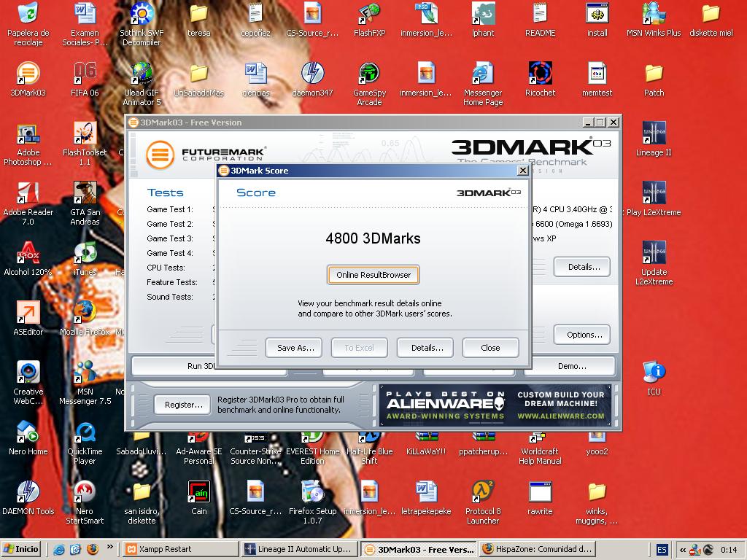This screenshot has width=747, height=560.
Task: Switch to HispaZone taskbar window
Action: click(537, 549)
